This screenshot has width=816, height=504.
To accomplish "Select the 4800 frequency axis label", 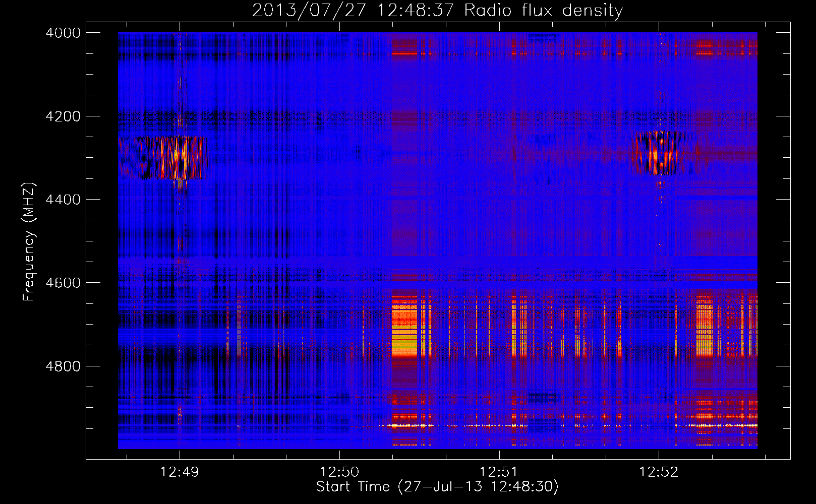I will 63,366.
